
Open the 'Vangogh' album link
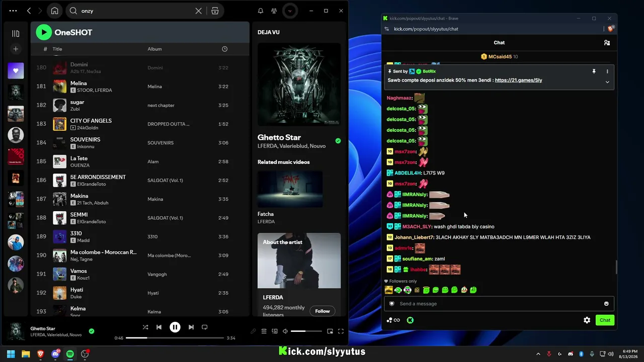click(157, 274)
